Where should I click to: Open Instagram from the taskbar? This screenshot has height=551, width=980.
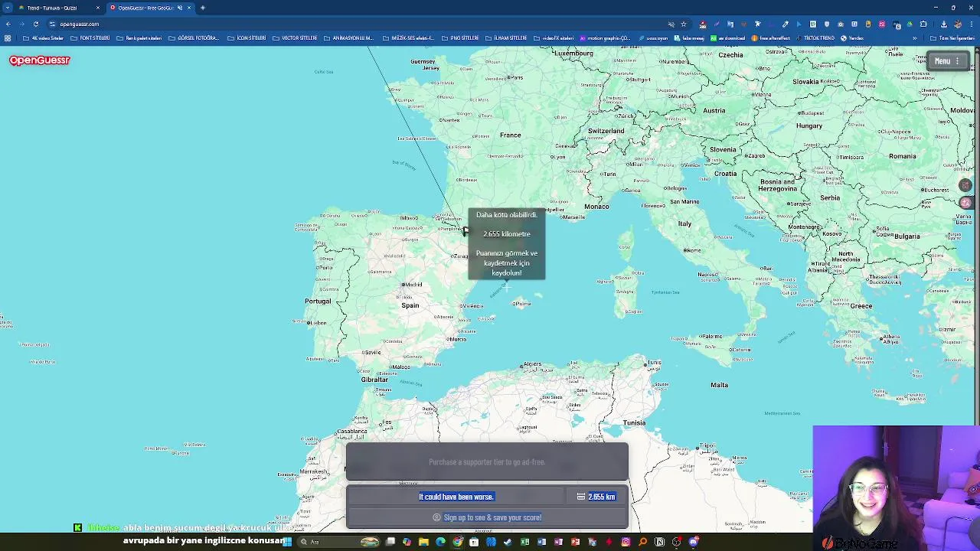pos(626,542)
